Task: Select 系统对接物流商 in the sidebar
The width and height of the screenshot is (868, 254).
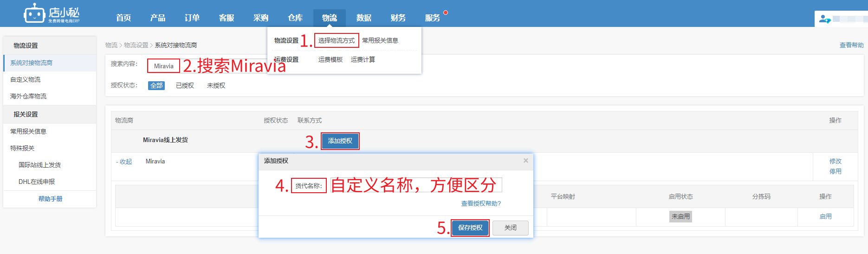Action: pos(50,63)
